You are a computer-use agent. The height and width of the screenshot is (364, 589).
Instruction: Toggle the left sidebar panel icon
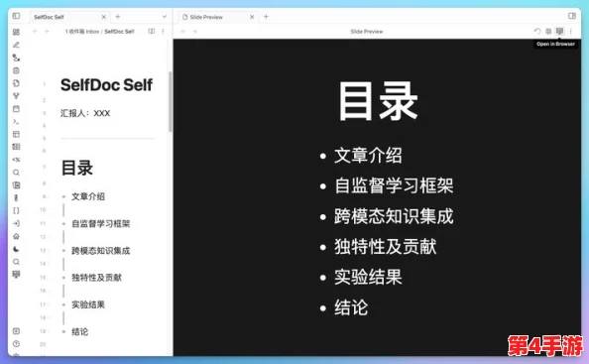click(x=16, y=16)
